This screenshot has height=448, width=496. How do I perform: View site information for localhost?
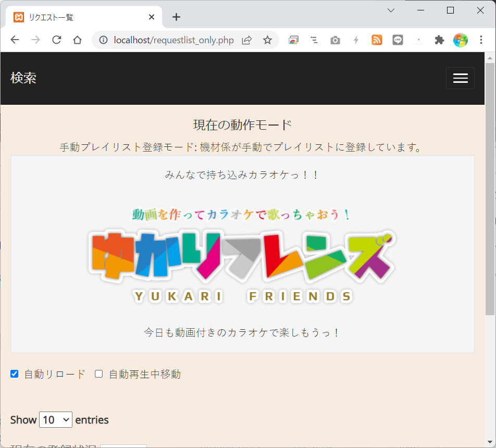coord(103,40)
